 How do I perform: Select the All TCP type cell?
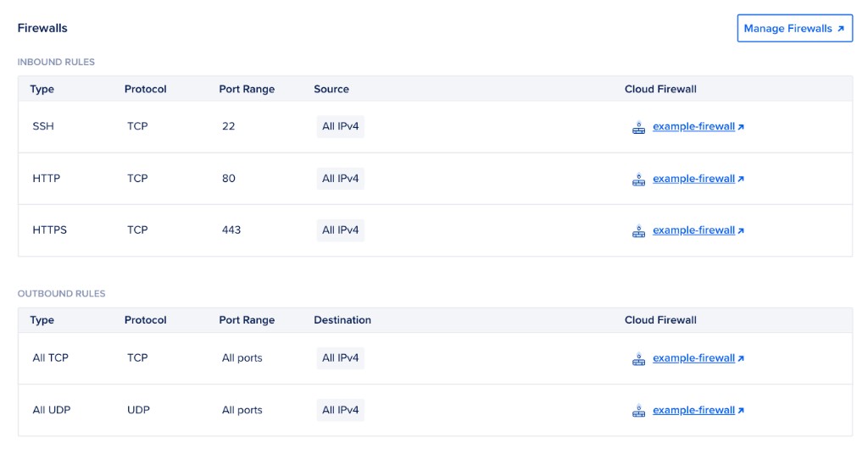coord(50,357)
